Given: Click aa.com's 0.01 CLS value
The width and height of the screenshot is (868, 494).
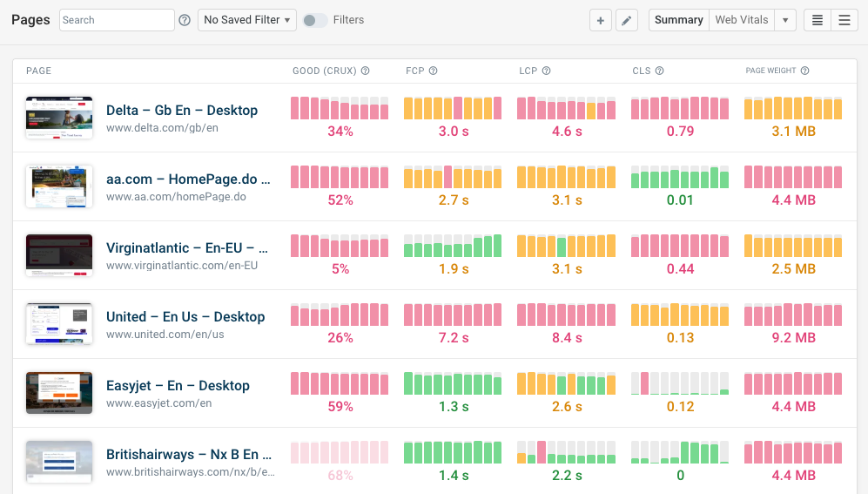Looking at the screenshot, I should click(x=680, y=200).
